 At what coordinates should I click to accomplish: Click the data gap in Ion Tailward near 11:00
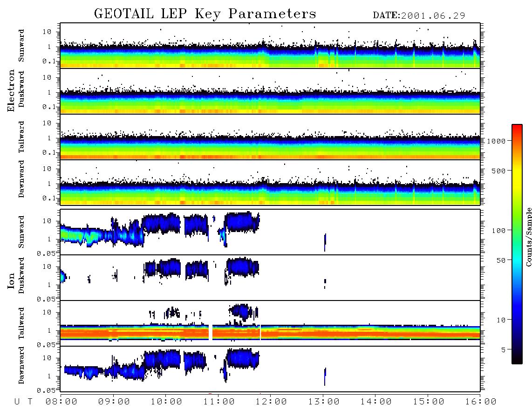(211, 333)
